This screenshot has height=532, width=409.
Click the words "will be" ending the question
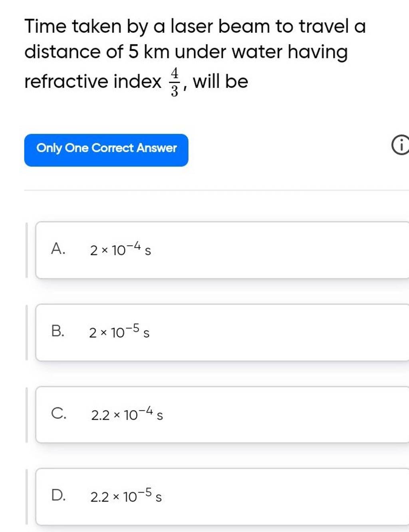point(220,82)
